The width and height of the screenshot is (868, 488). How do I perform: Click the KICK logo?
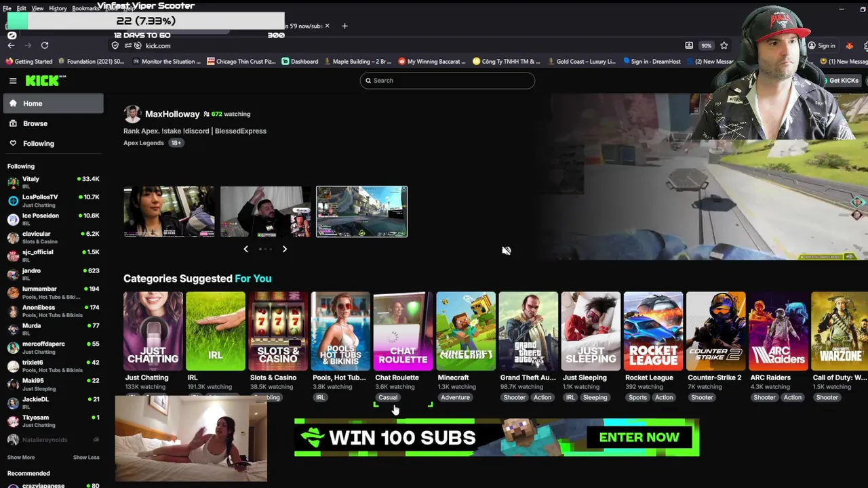pos(45,81)
